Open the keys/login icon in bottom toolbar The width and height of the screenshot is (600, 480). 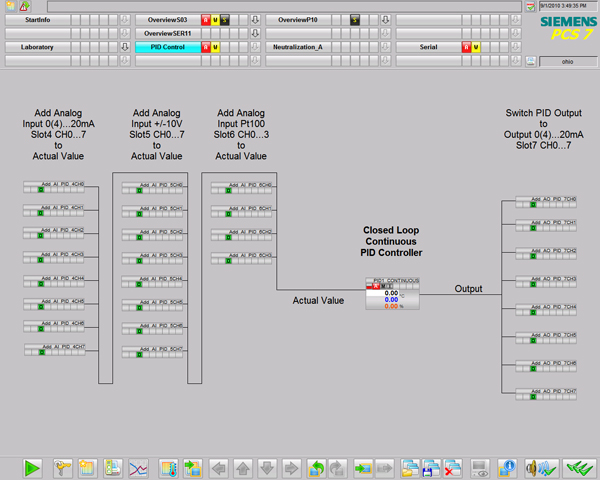point(62,466)
